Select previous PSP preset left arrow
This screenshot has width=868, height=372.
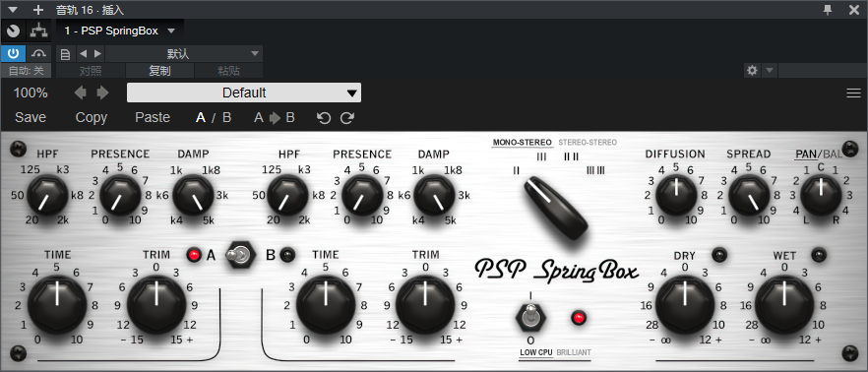81,93
